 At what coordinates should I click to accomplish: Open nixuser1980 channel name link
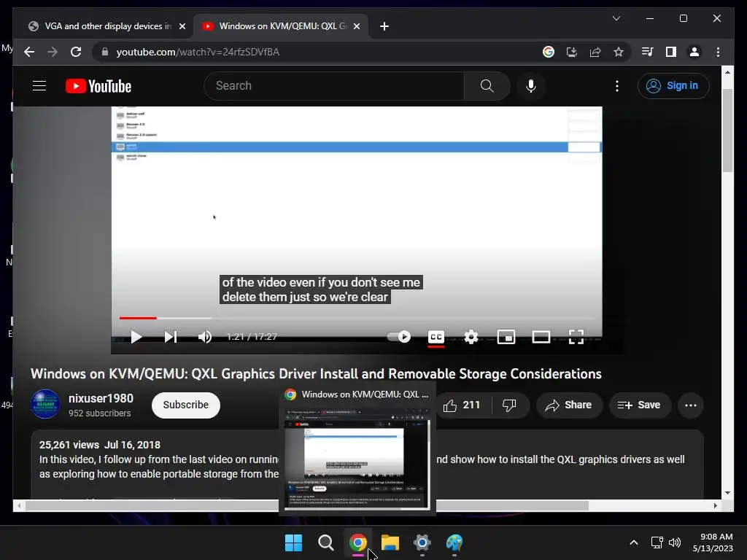pos(101,398)
